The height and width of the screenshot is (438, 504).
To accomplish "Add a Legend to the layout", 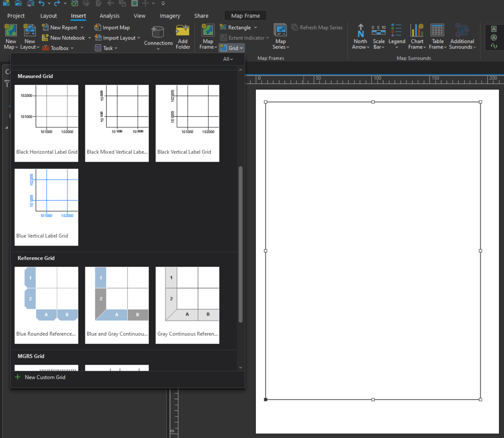I will [396, 31].
